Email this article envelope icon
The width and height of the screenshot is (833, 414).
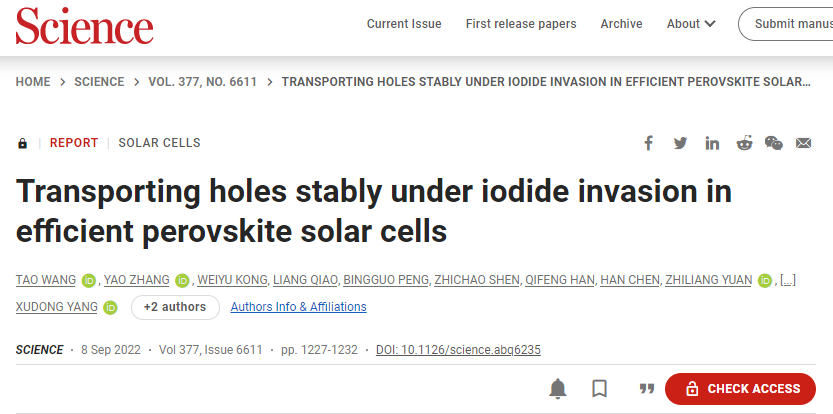pyautogui.click(x=803, y=143)
